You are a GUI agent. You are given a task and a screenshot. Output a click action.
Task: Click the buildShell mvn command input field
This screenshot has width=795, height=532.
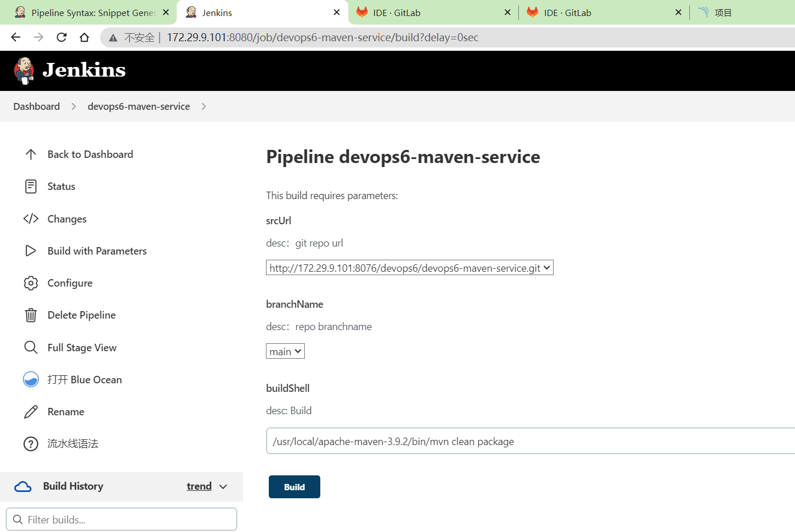(531, 441)
